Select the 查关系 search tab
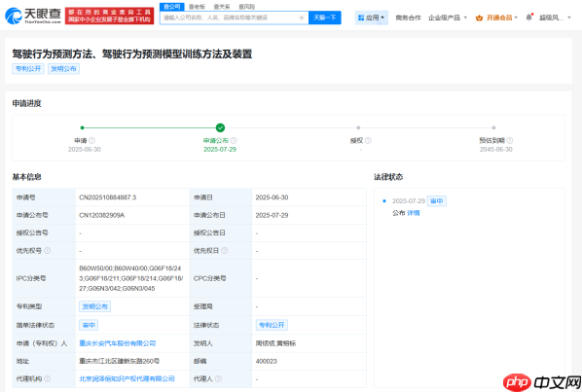The image size is (582, 392). coord(222,7)
